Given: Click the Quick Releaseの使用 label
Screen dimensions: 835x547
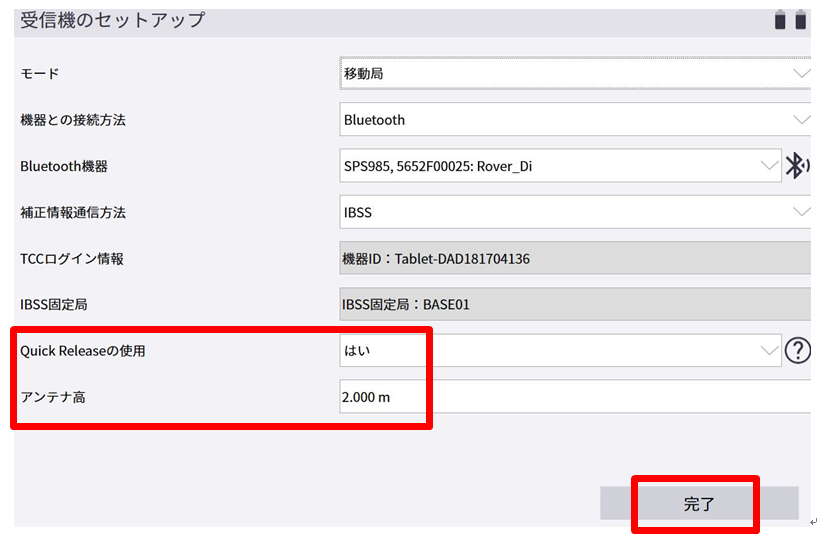Looking at the screenshot, I should 89,351.
